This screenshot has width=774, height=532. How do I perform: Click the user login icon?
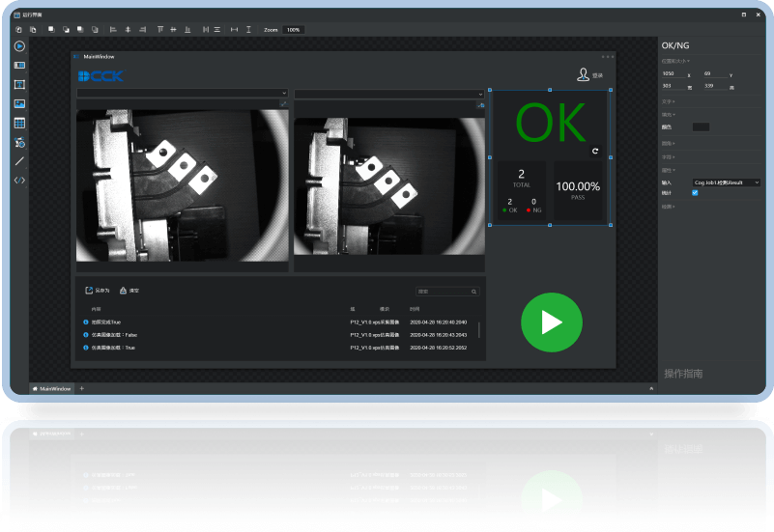583,74
